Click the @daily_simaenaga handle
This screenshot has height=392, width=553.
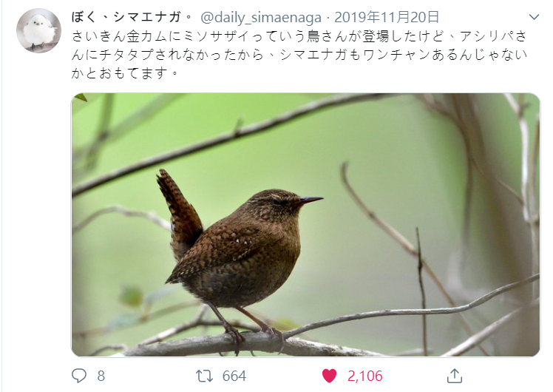(x=261, y=17)
